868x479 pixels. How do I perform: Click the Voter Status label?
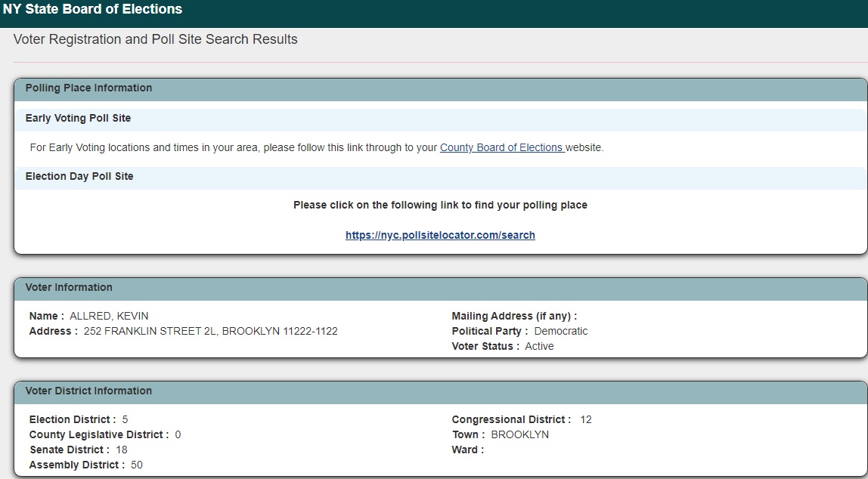click(x=485, y=346)
